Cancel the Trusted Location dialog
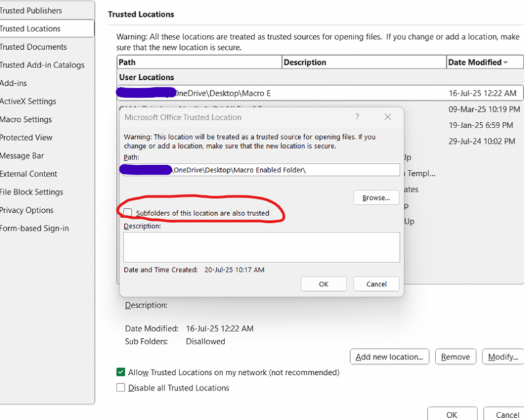Screen dimensions: 524x420 coord(376,284)
